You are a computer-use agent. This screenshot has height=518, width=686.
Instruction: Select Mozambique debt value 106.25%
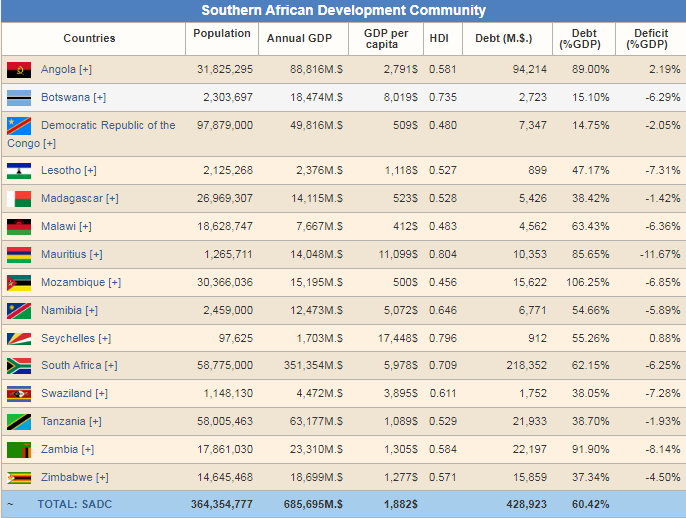pyautogui.click(x=588, y=283)
